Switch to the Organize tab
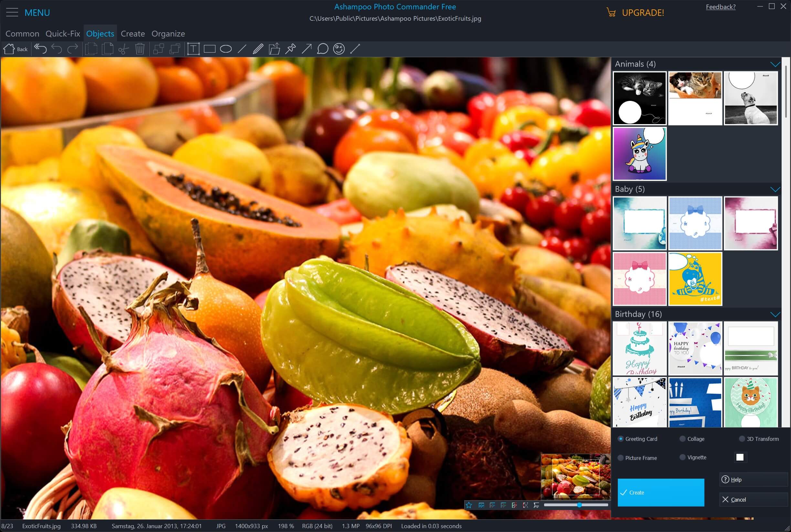Image resolution: width=791 pixels, height=532 pixels. click(168, 33)
